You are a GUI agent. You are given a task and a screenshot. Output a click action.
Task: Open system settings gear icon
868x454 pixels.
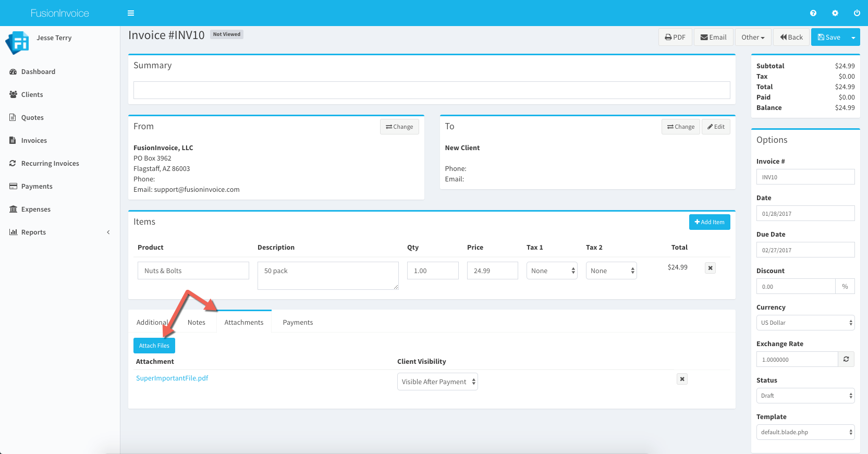835,13
